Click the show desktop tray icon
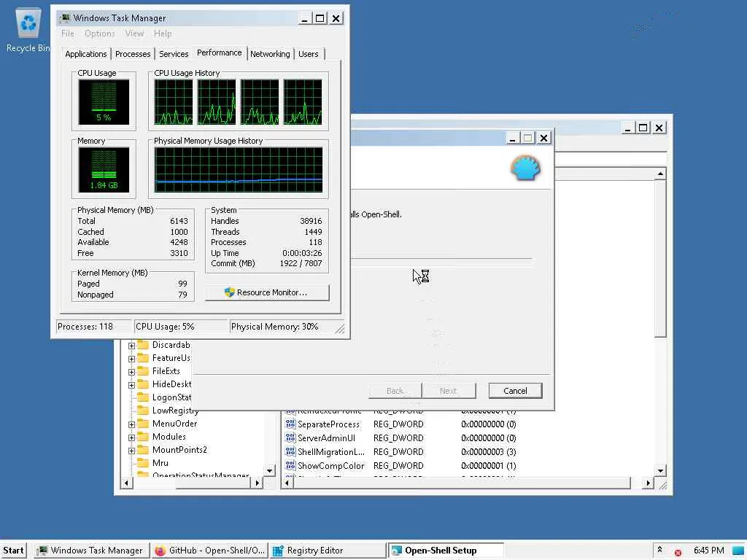747x560 pixels. 738,551
